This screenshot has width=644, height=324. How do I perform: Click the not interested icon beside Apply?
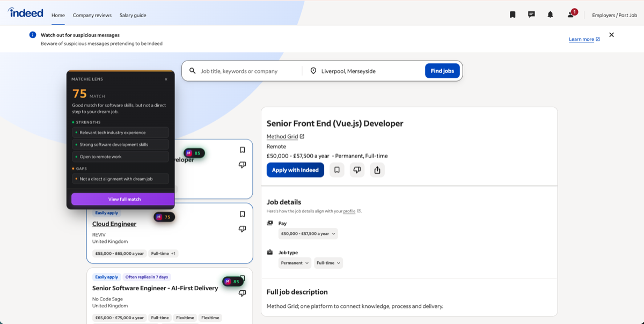point(357,170)
